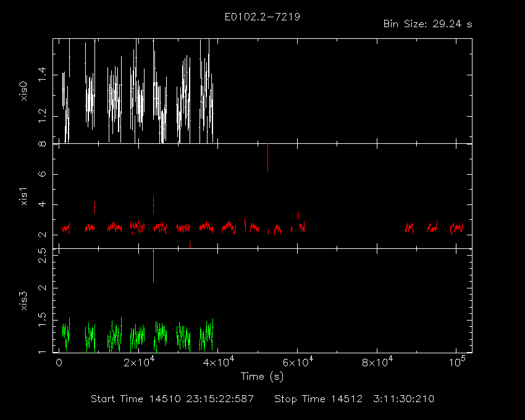Click the Start Time 14510 23:15:22:587 text
525x420 pixels.
pyautogui.click(x=172, y=399)
